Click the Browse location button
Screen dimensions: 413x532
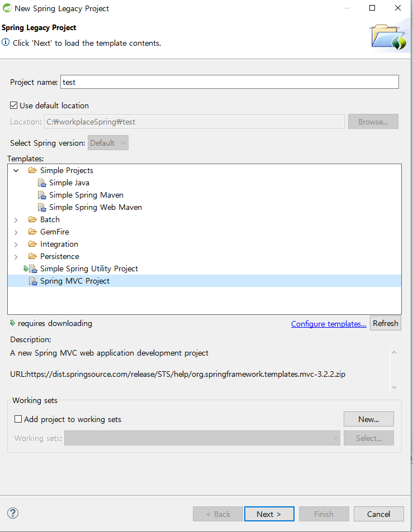point(373,122)
